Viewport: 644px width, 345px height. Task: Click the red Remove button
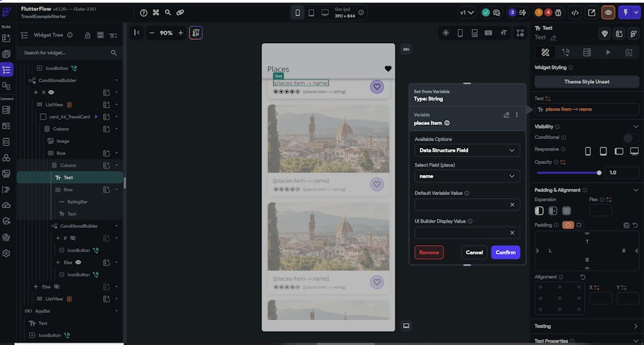click(429, 252)
